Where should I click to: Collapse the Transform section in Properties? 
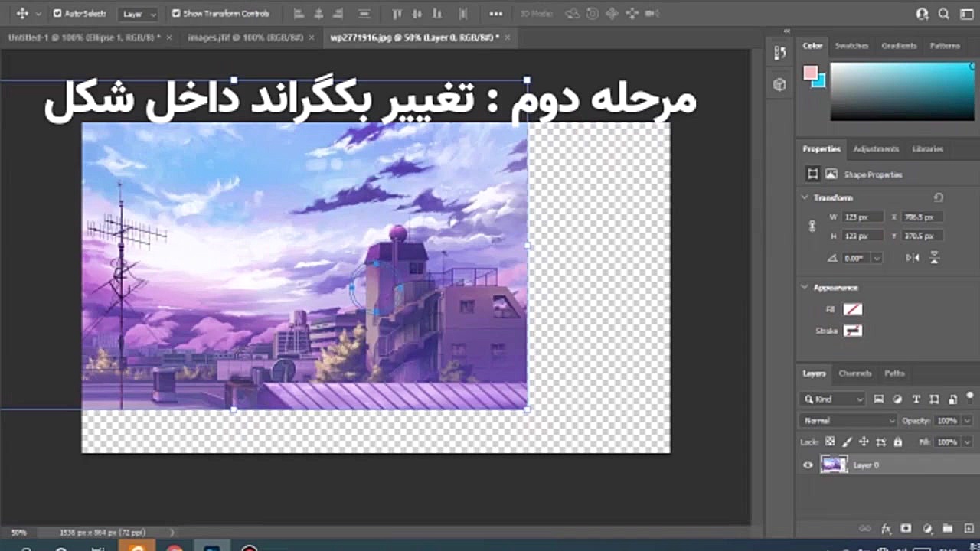pyautogui.click(x=805, y=197)
